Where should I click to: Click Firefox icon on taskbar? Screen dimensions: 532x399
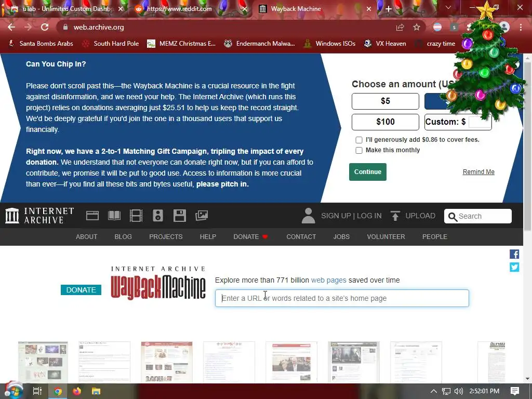(77, 391)
